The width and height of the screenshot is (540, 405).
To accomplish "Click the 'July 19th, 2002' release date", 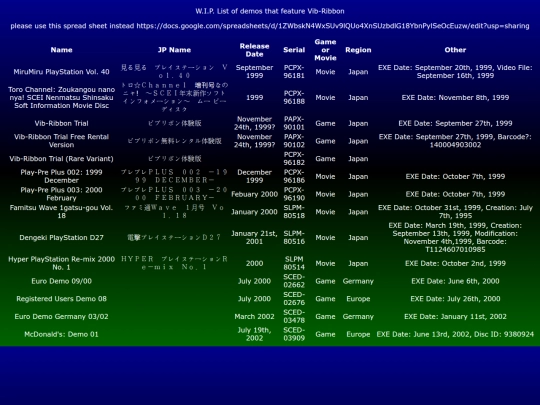I will point(255,334).
